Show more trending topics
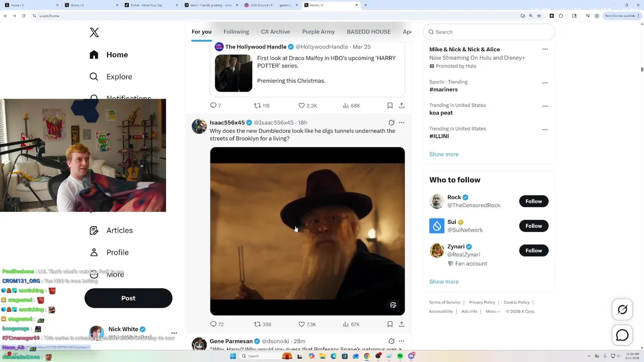The width and height of the screenshot is (644, 362). [444, 154]
